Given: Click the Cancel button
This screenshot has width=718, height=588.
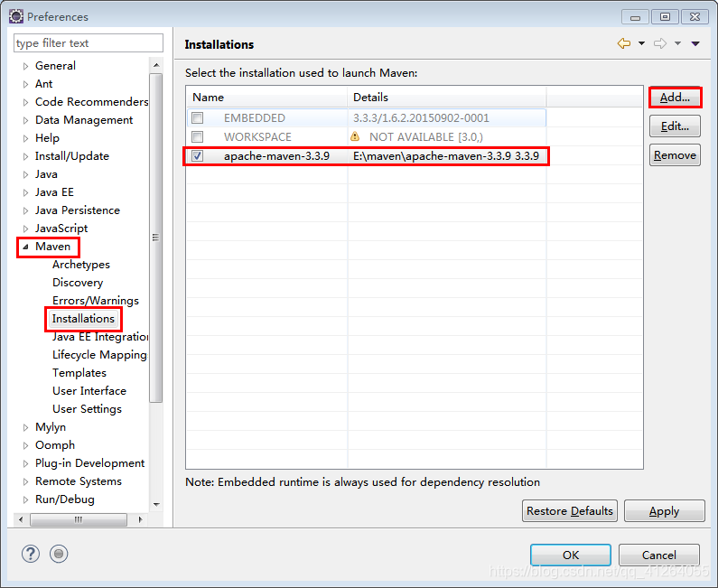Looking at the screenshot, I should coord(659,555).
